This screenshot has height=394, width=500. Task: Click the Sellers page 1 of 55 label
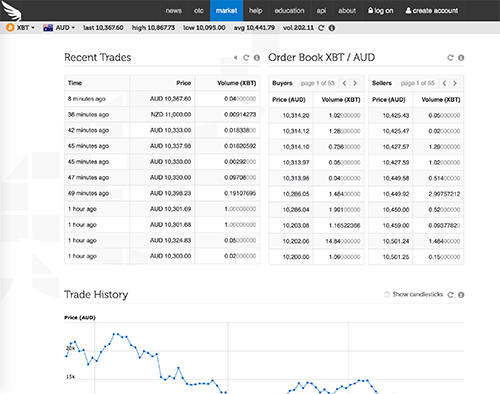tap(417, 83)
